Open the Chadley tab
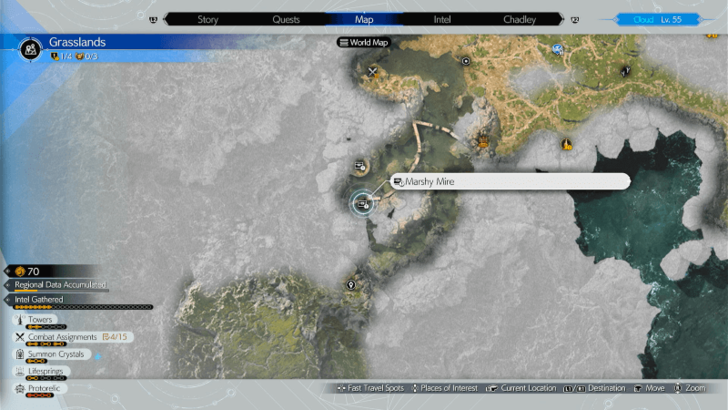 pyautogui.click(x=519, y=19)
